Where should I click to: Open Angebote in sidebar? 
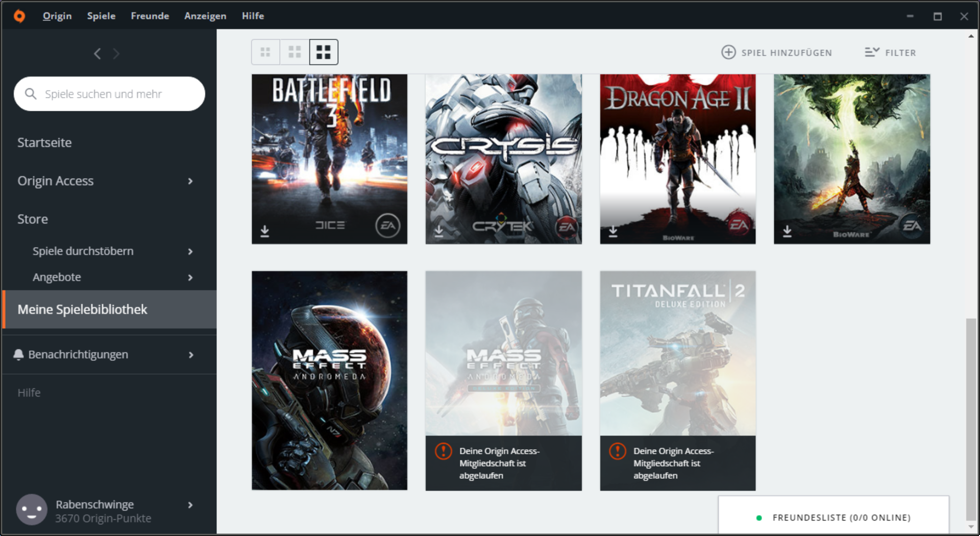(x=57, y=277)
